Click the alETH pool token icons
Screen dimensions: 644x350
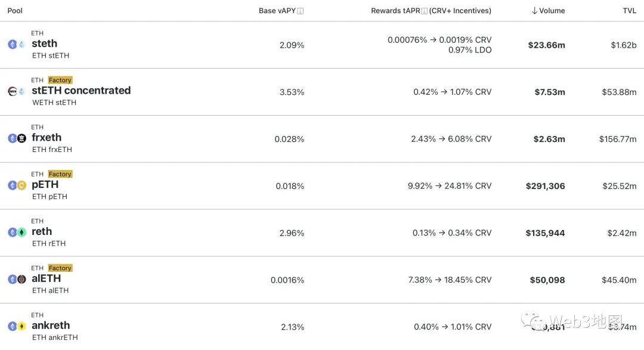17,279
